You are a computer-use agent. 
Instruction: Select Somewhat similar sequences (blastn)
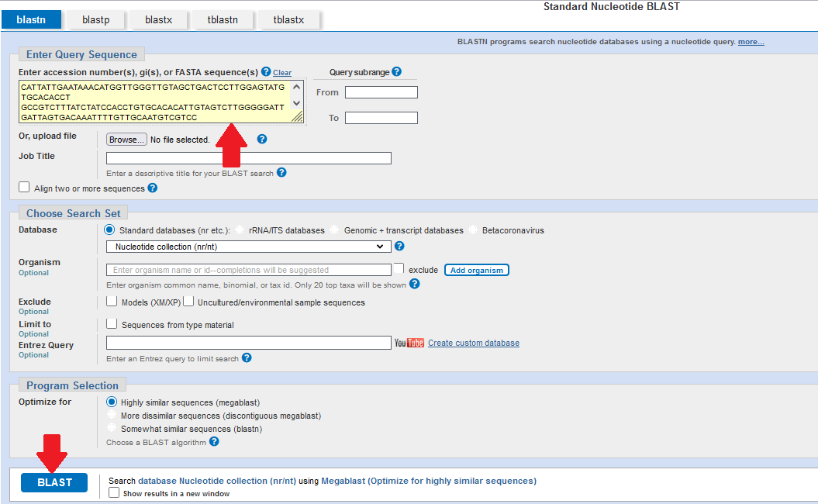tap(111, 428)
